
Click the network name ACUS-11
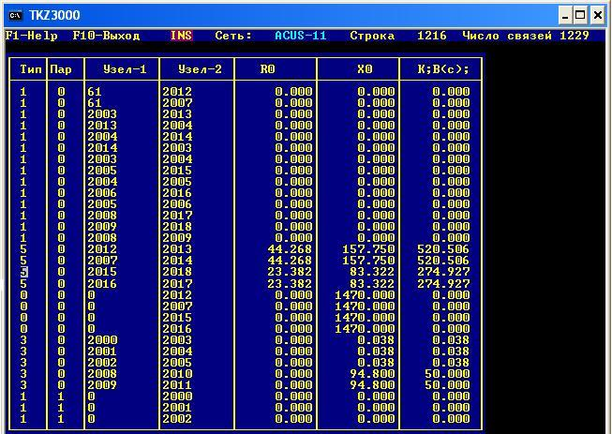click(x=300, y=36)
